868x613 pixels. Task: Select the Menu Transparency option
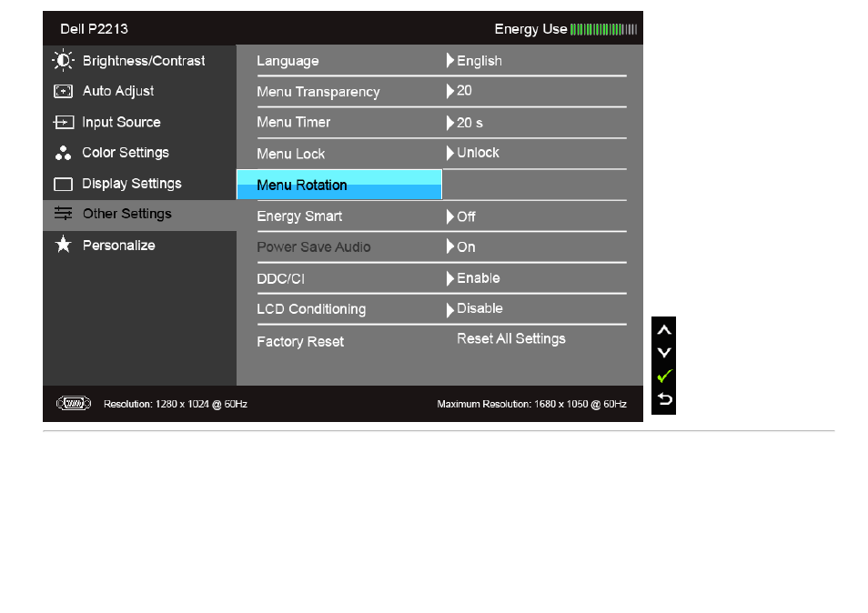point(318,92)
